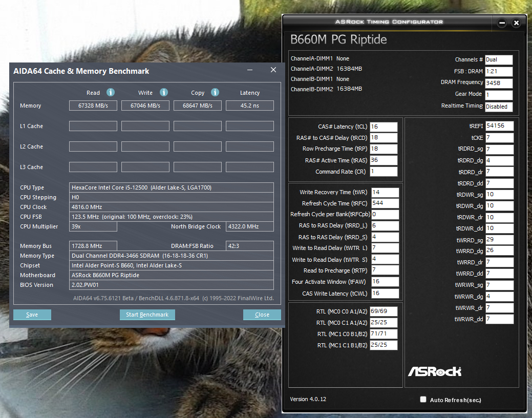The height and width of the screenshot is (418, 532).
Task: Click the info icon next to Write
Action: (164, 92)
